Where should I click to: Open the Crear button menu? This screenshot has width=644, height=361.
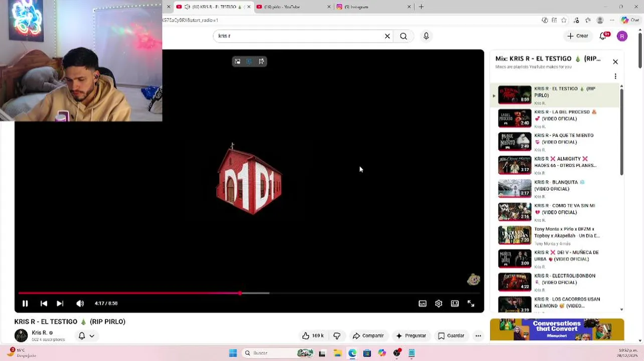tap(577, 36)
